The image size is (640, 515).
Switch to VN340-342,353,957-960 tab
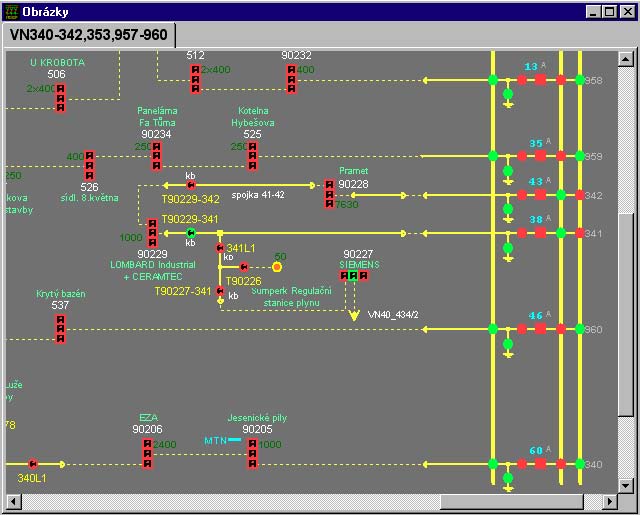[x=88, y=35]
